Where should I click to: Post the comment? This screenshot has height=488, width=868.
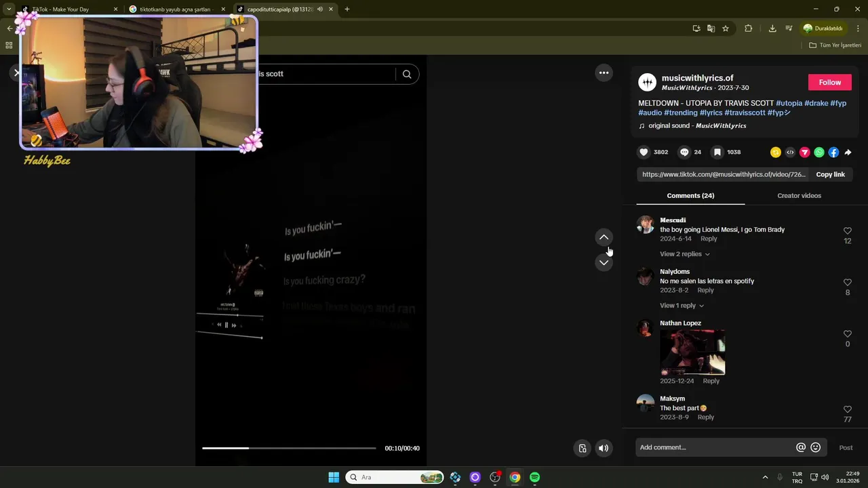[846, 447]
